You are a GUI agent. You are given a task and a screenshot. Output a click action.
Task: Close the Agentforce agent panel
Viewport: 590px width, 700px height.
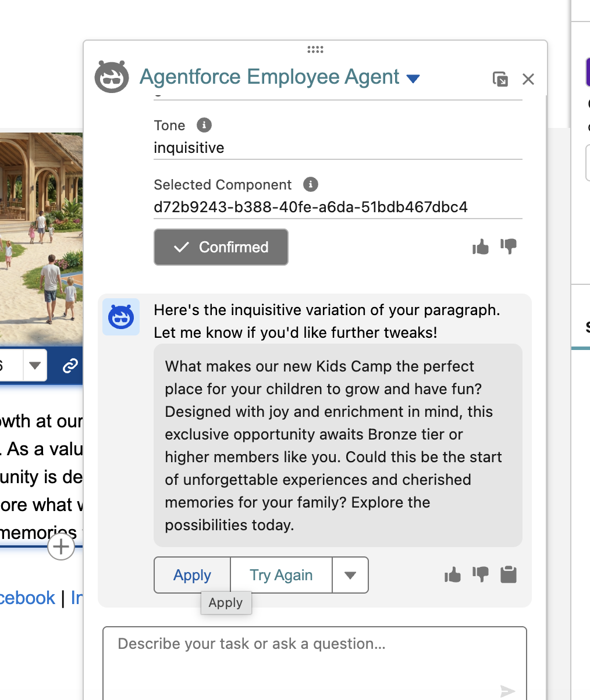[528, 79]
